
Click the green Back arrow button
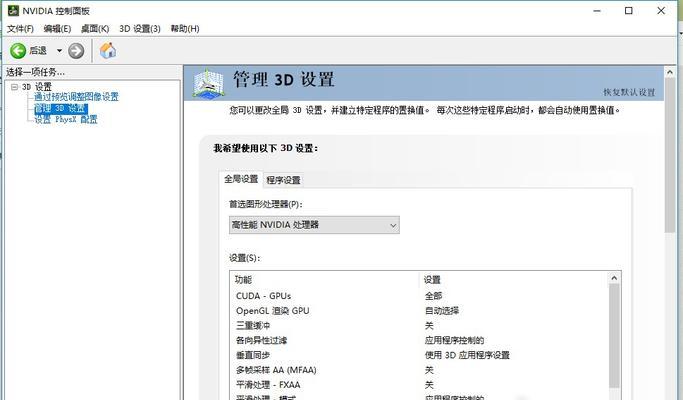(18, 51)
